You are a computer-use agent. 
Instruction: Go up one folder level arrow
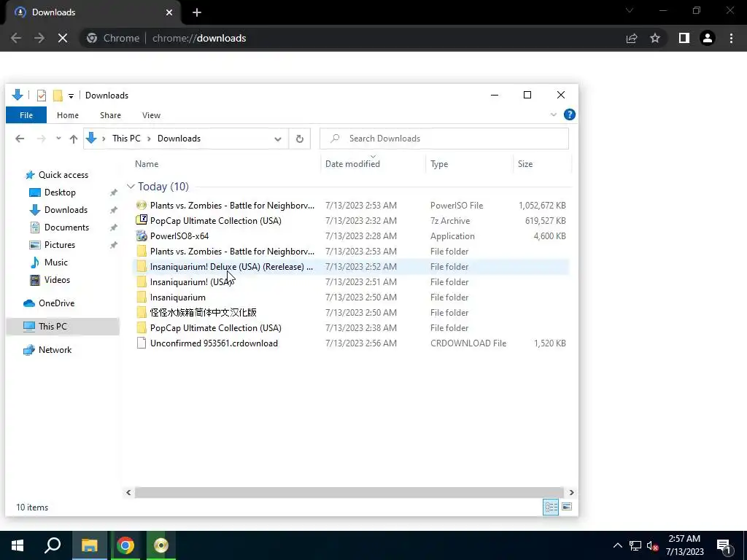coord(74,139)
